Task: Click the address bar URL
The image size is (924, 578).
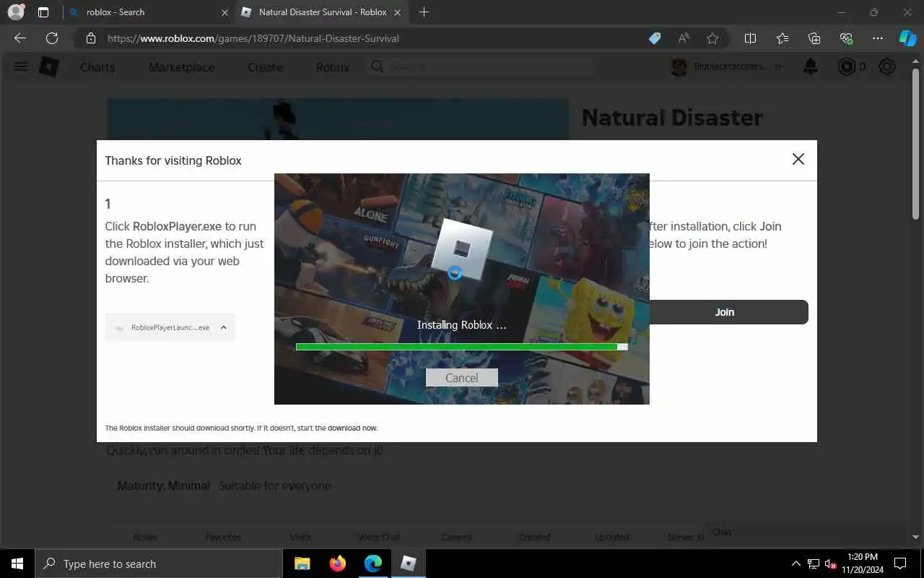Action: coord(253,38)
